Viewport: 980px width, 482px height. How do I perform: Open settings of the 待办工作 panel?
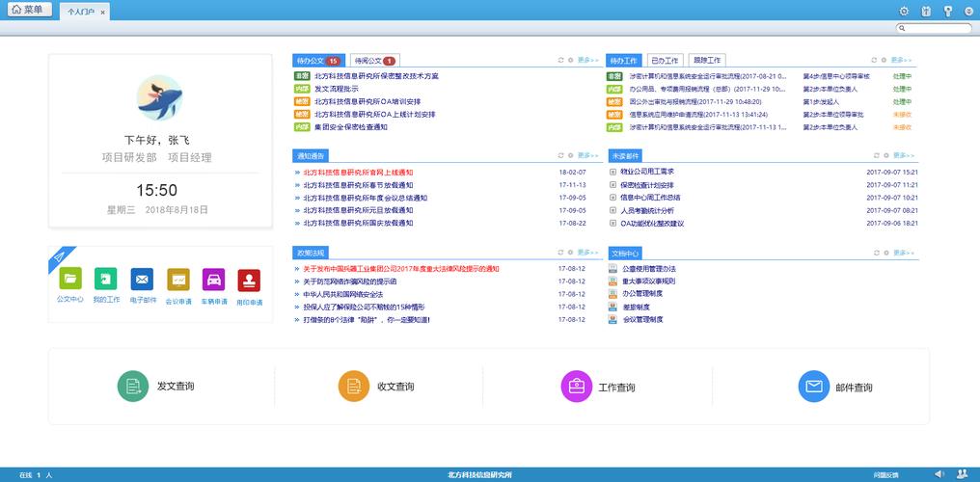coord(885,60)
